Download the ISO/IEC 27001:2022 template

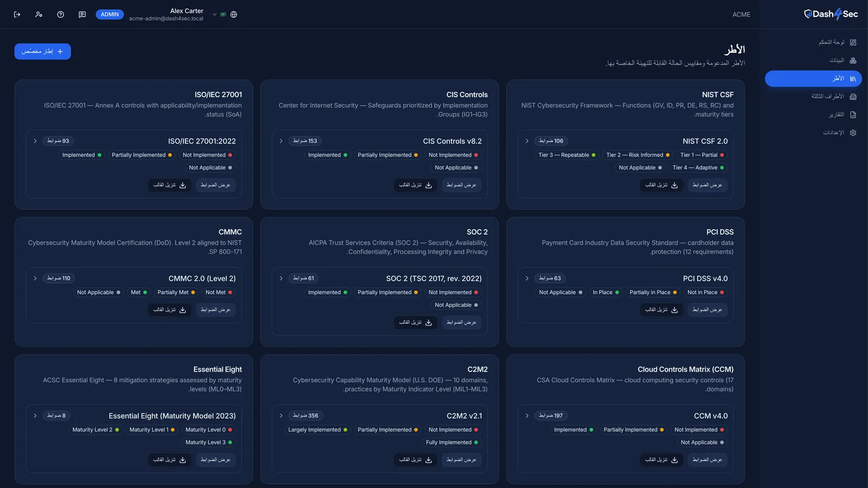tap(170, 185)
